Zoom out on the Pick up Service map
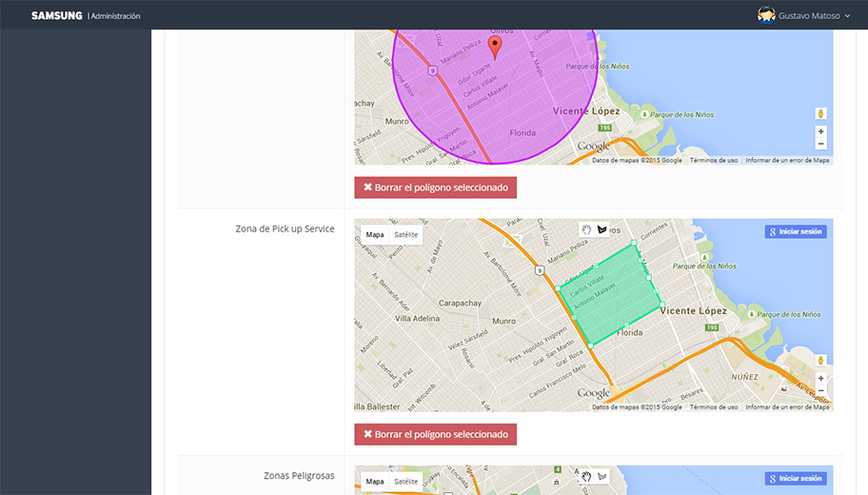The width and height of the screenshot is (868, 495). (x=821, y=390)
